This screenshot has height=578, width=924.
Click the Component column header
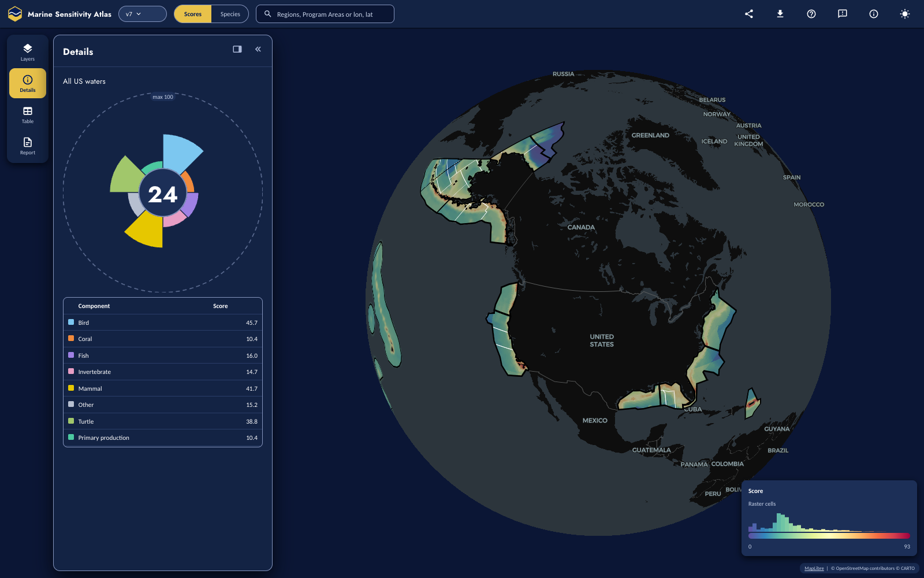[94, 306]
